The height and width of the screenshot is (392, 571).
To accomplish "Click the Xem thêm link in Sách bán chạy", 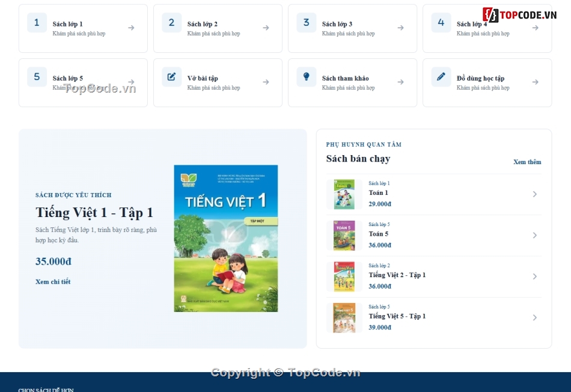I will (527, 162).
